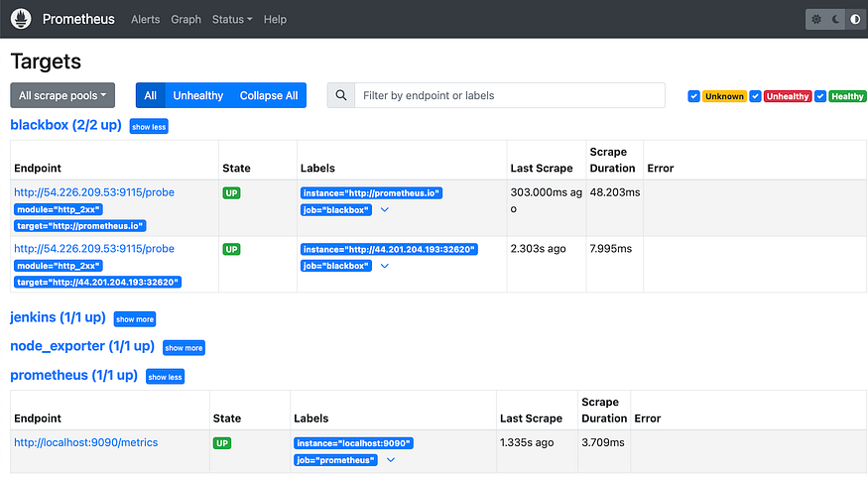Image resolution: width=868 pixels, height=477 pixels.
Task: Open the node_exporter (1/1 up) heading link
Action: pos(82,346)
